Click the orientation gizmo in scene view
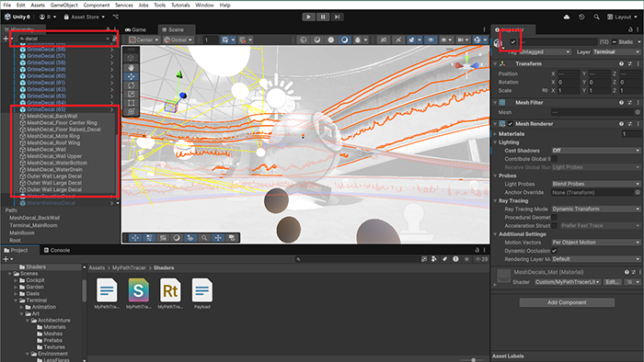644x362 pixels. (466, 65)
